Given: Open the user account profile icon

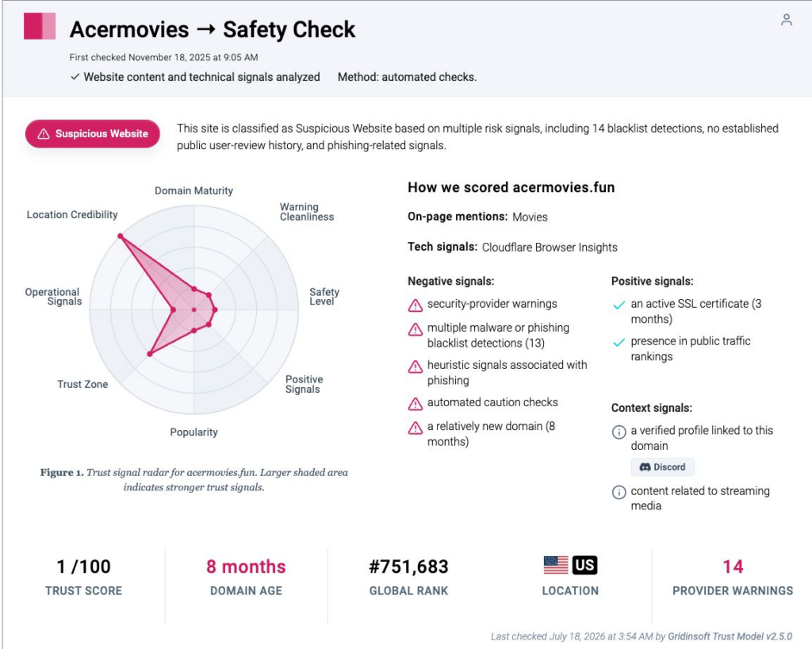Looking at the screenshot, I should (786, 20).
